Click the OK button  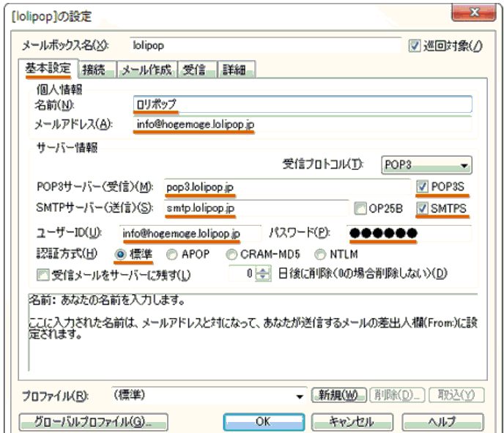click(263, 421)
